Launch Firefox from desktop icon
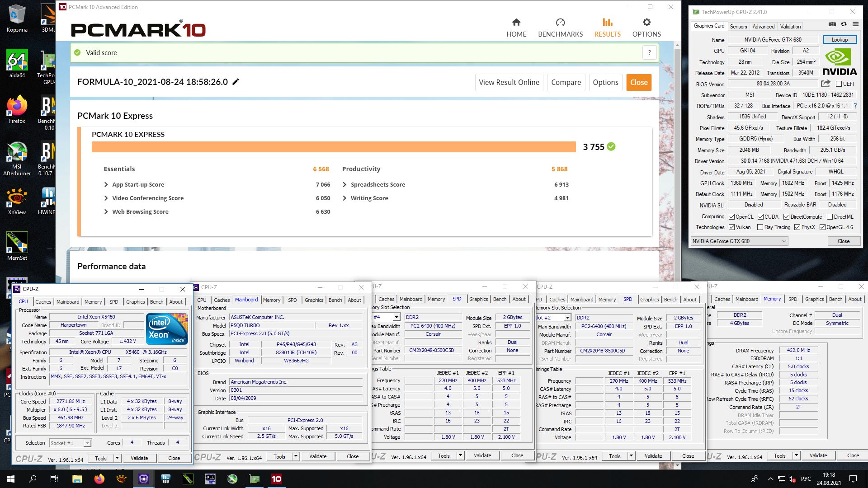 (x=17, y=109)
